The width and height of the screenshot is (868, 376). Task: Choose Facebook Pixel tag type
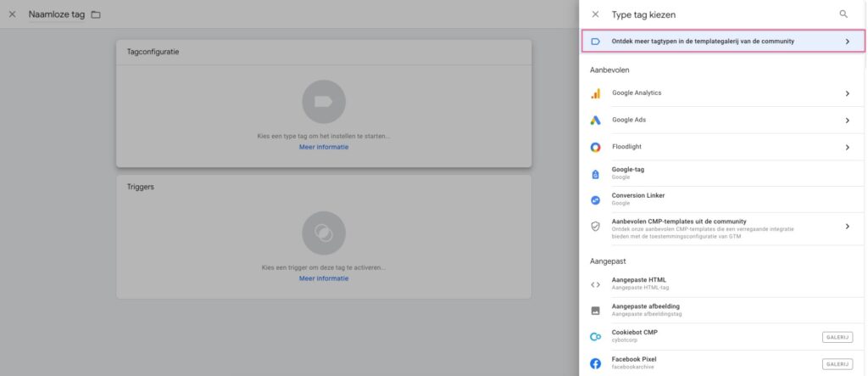(x=723, y=363)
